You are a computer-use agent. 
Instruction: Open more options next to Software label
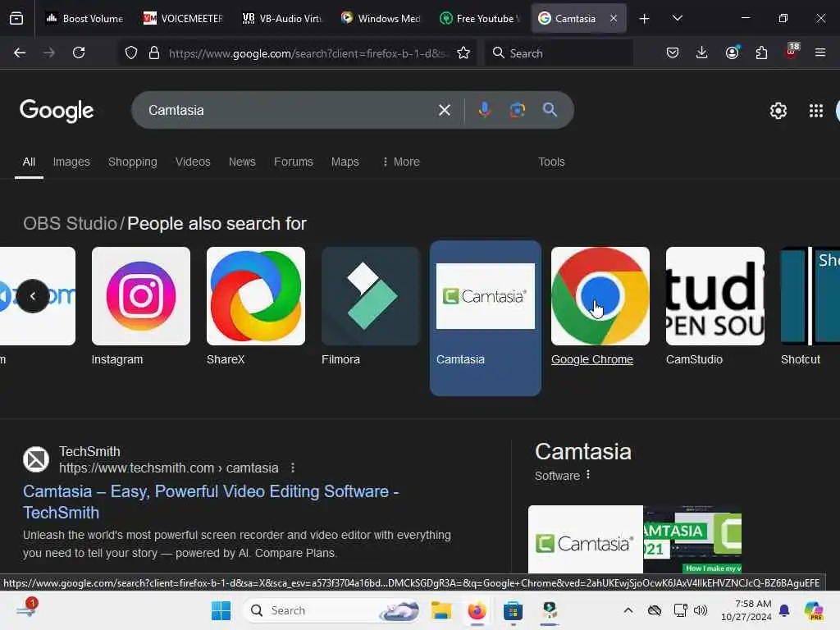pos(588,475)
